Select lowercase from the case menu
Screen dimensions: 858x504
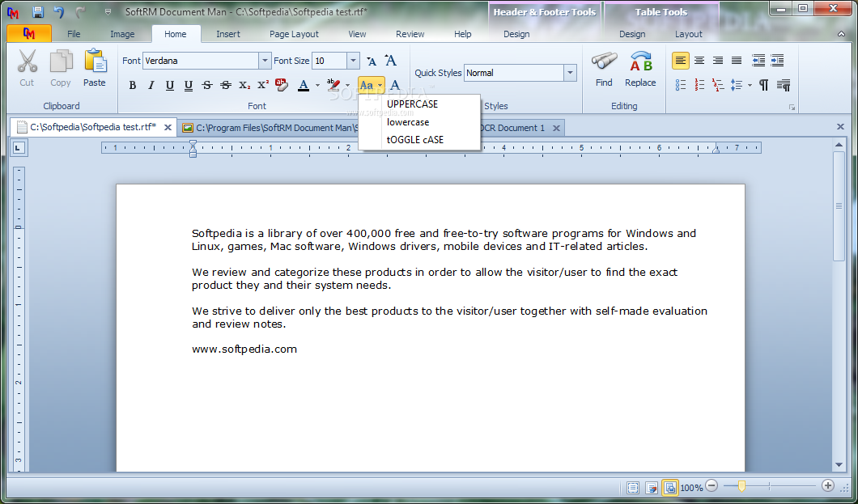click(x=420, y=122)
